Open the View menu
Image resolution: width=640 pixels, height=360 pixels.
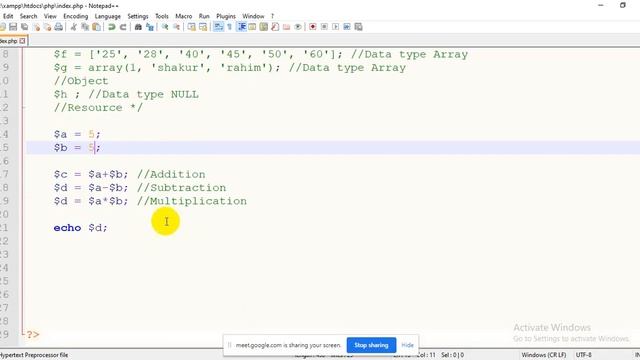tap(50, 16)
